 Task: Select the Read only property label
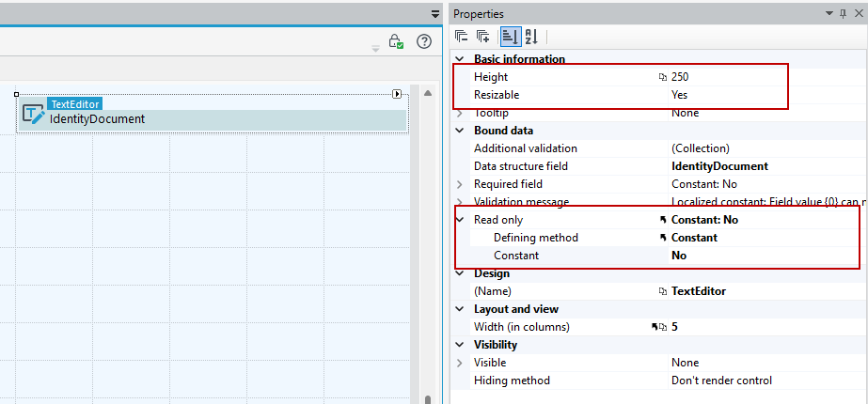(498, 220)
